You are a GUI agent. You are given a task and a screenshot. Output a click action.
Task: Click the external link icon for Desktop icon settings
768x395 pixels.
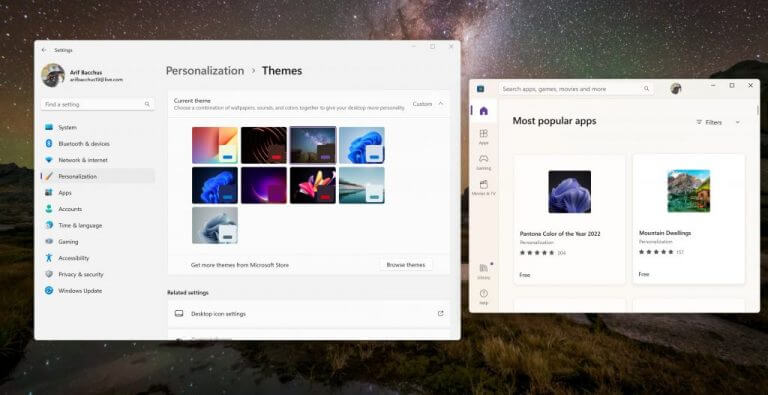click(440, 314)
